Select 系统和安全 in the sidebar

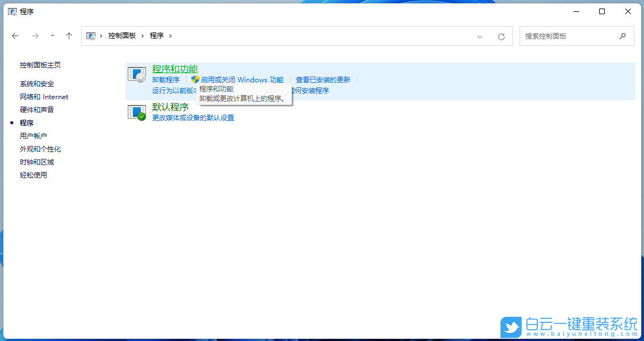(37, 83)
